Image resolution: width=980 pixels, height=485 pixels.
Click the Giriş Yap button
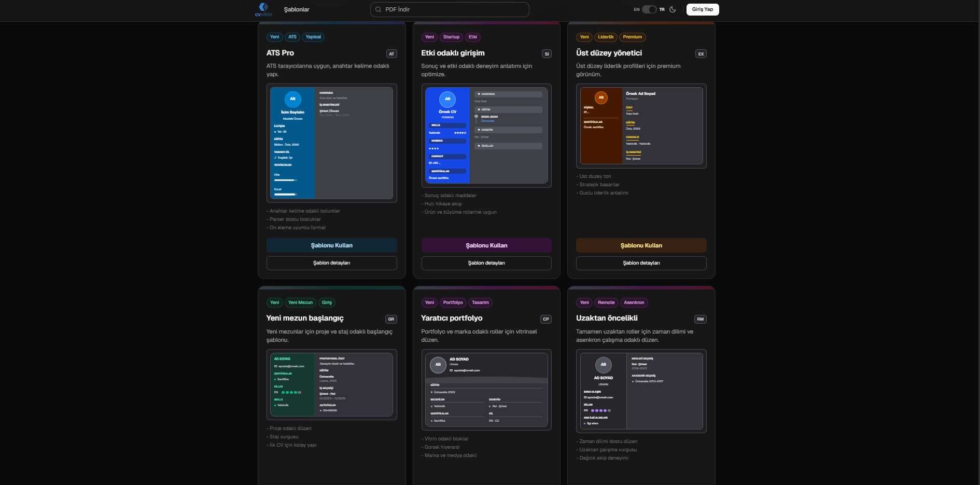coord(702,9)
